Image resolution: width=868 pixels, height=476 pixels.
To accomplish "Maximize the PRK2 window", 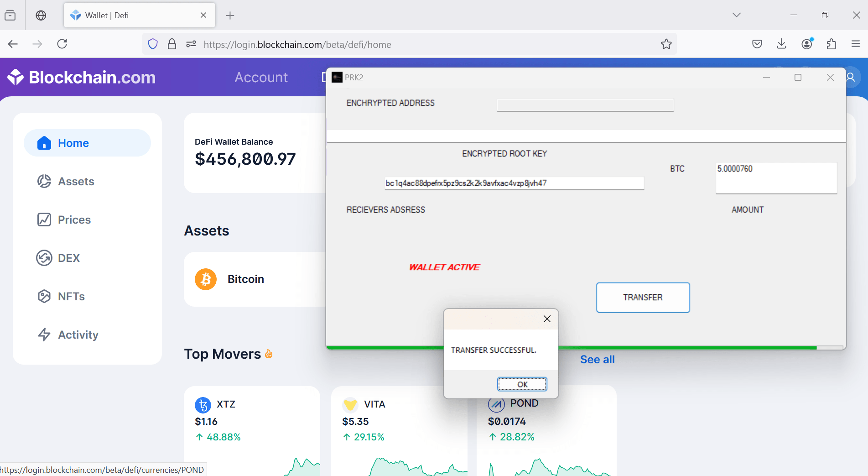I will [798, 78].
